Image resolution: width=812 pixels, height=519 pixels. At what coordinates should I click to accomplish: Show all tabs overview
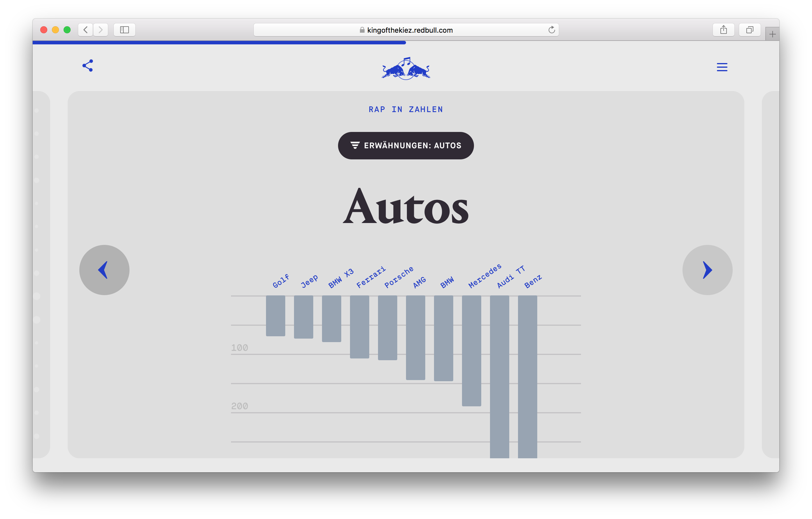[749, 30]
